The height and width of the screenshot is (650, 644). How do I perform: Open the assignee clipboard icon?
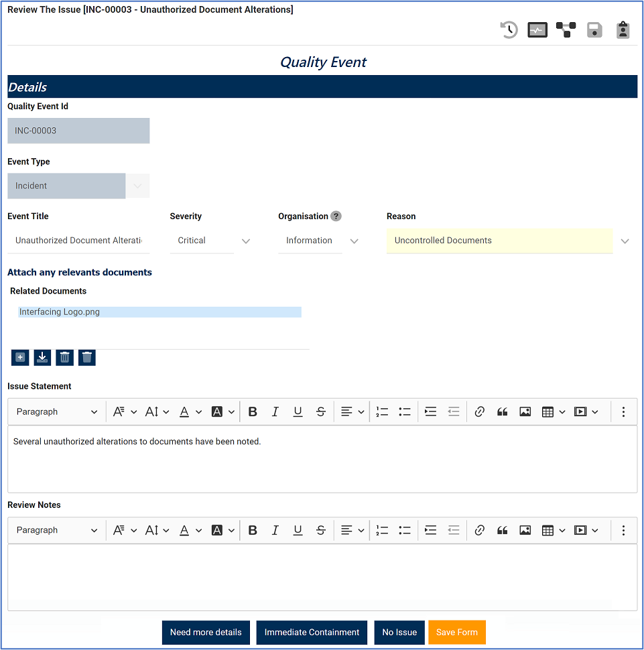pyautogui.click(x=623, y=30)
